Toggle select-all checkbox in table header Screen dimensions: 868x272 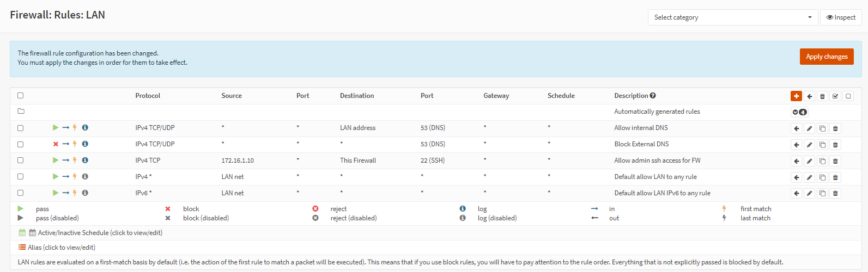(21, 96)
